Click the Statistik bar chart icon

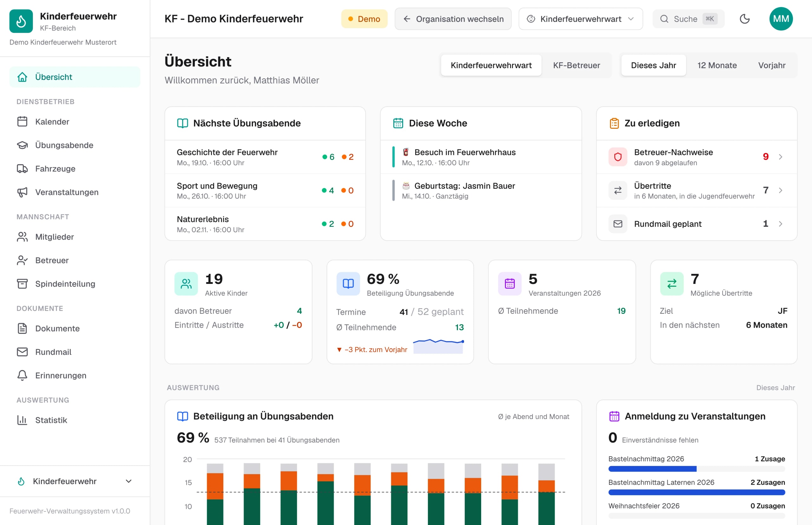[x=22, y=420]
